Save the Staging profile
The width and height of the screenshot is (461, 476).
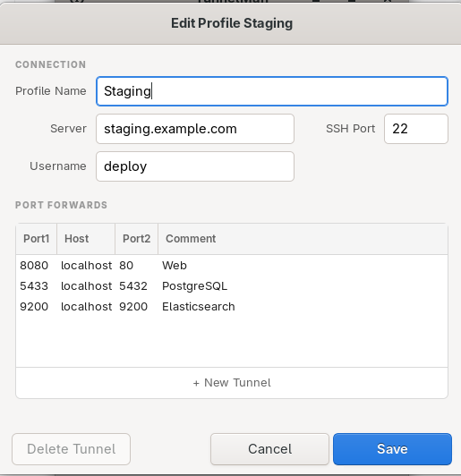392,449
